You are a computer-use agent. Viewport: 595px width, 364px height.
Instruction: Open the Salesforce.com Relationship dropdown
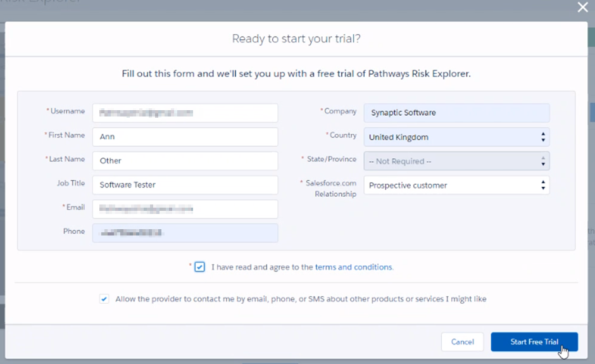(456, 185)
